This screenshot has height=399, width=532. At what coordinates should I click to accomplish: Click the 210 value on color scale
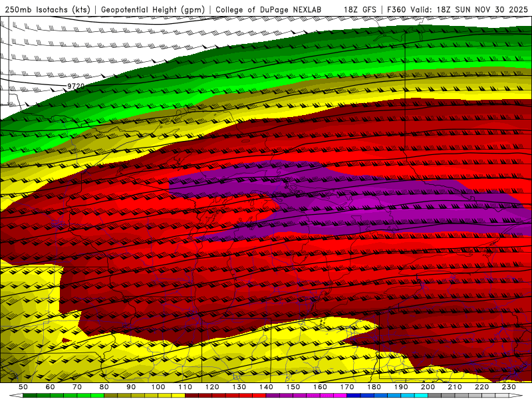[x=455, y=387]
